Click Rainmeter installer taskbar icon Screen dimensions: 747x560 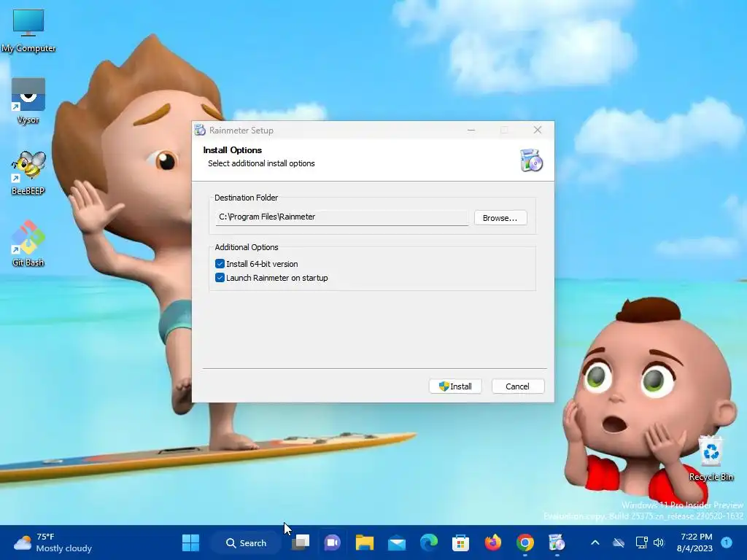point(557,542)
